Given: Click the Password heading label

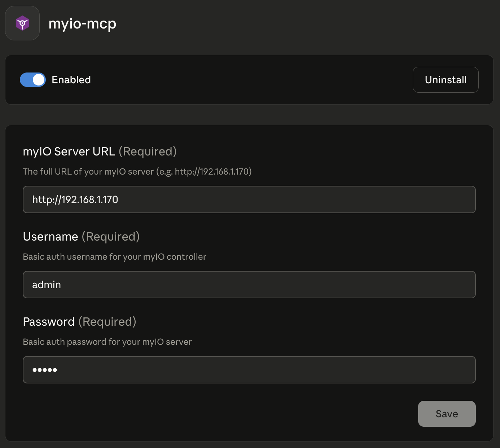Looking at the screenshot, I should click(x=49, y=322).
